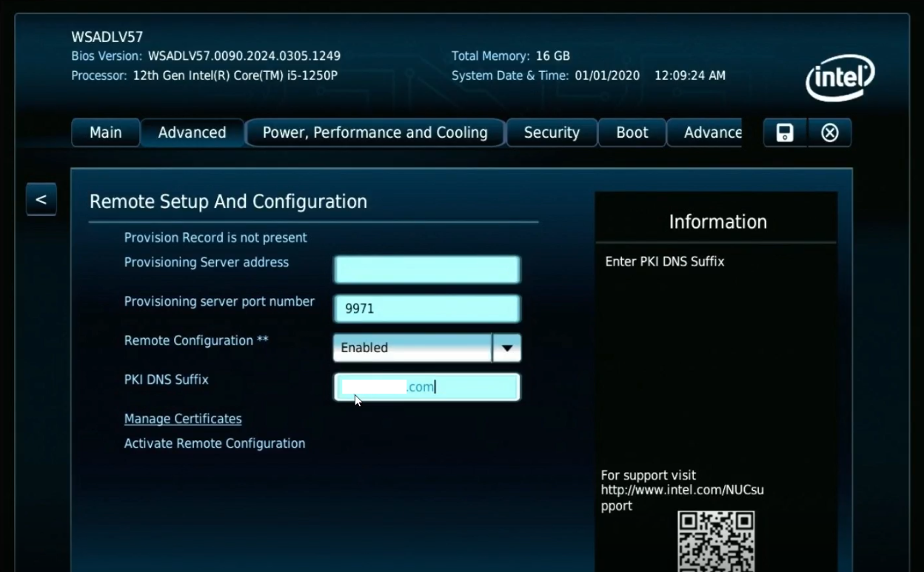Click the Provisioning Server address field
The width and height of the screenshot is (924, 572).
[x=426, y=269]
